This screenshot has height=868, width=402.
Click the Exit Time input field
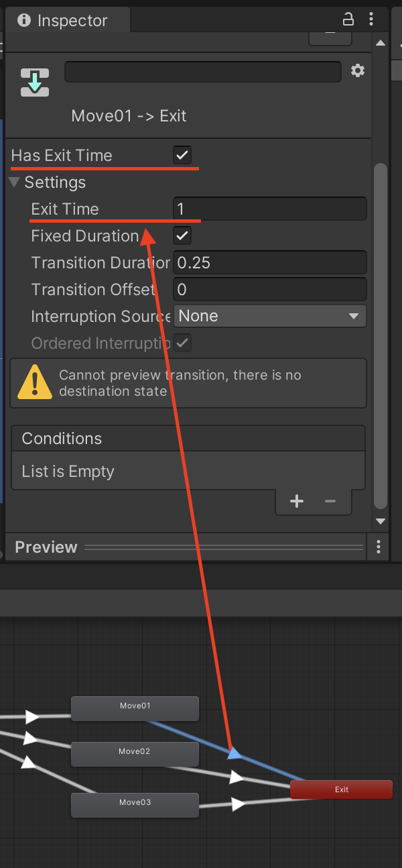(x=269, y=209)
